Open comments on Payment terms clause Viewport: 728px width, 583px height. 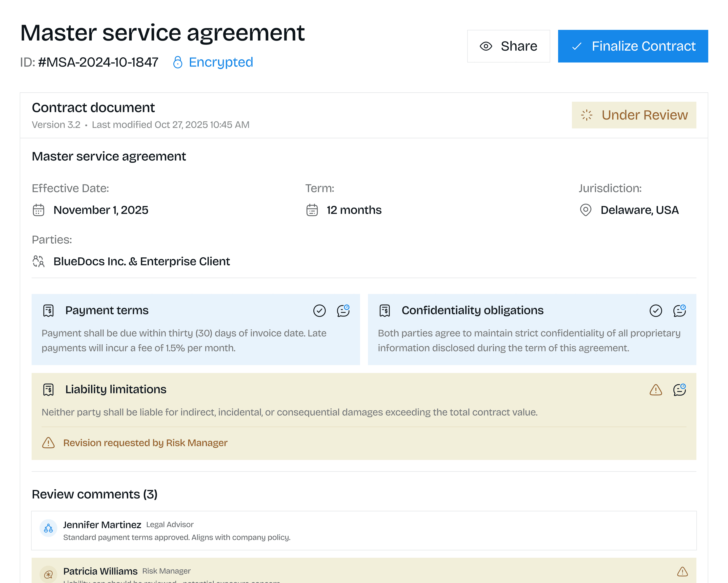coord(343,311)
